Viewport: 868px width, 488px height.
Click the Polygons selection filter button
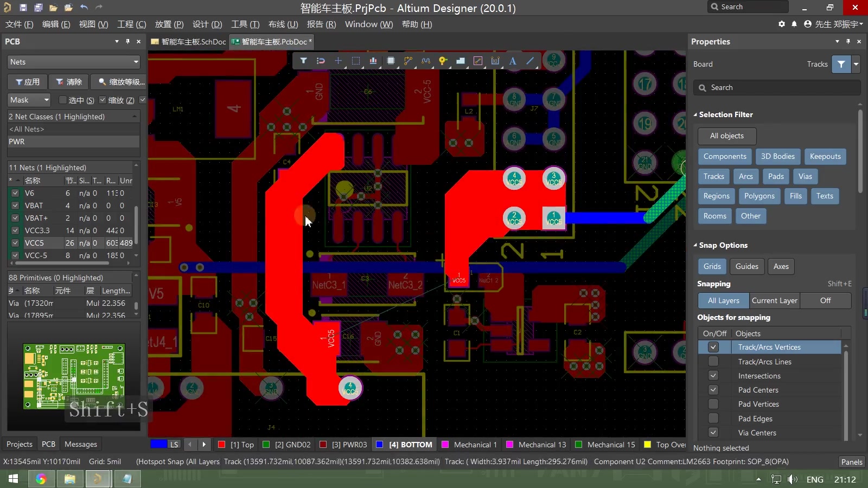(x=759, y=196)
